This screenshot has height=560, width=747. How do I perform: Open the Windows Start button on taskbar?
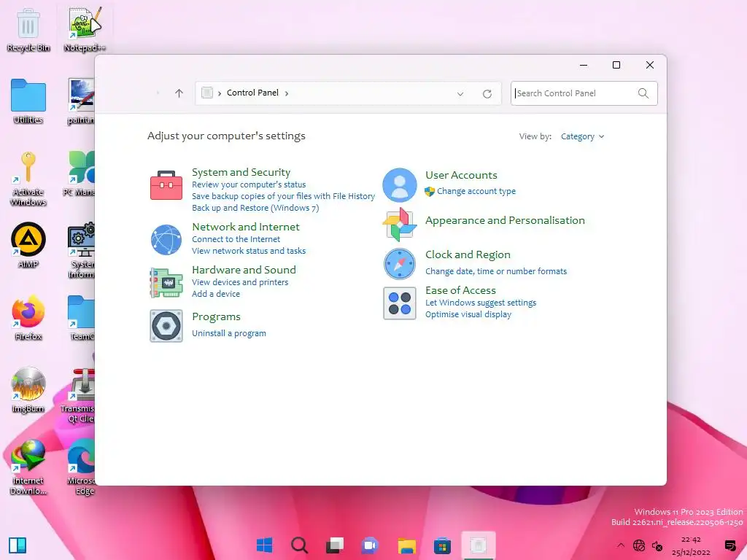click(x=264, y=545)
